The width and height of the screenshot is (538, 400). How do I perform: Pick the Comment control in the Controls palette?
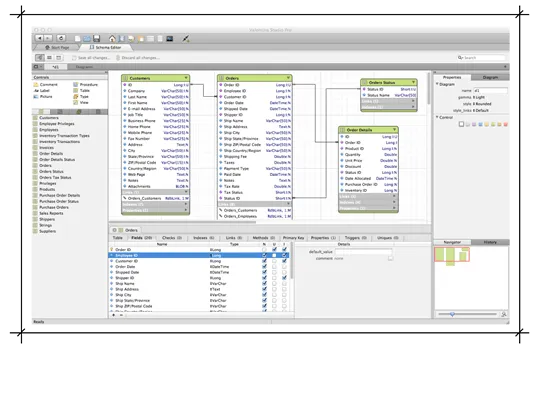point(45,84)
